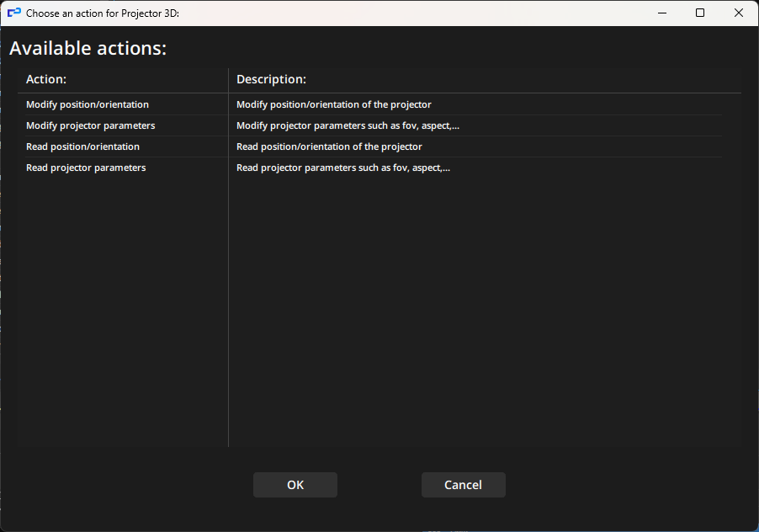This screenshot has width=759, height=532.
Task: Click the empty area below the action list
Action: coord(122,320)
